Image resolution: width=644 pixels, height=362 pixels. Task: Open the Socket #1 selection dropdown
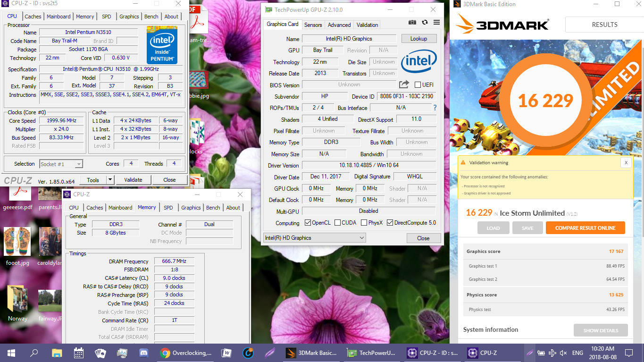[61, 164]
